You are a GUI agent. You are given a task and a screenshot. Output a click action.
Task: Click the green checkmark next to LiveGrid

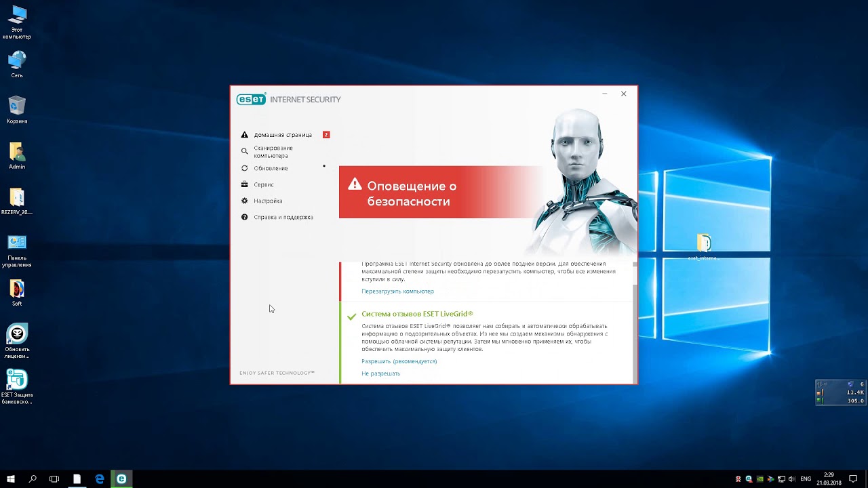(x=351, y=317)
